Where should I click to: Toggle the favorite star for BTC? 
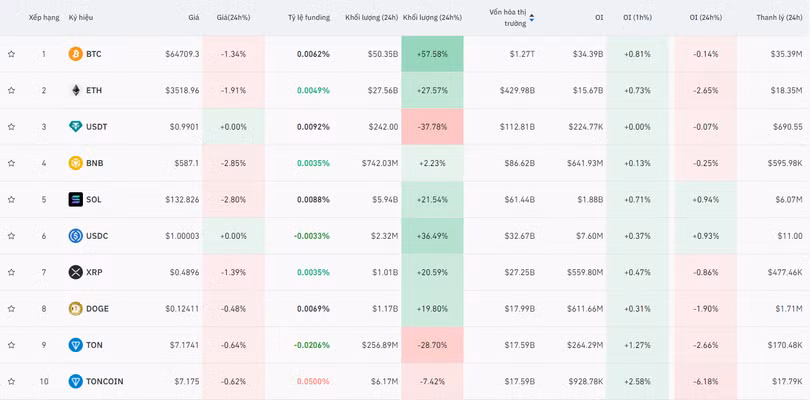[11, 54]
